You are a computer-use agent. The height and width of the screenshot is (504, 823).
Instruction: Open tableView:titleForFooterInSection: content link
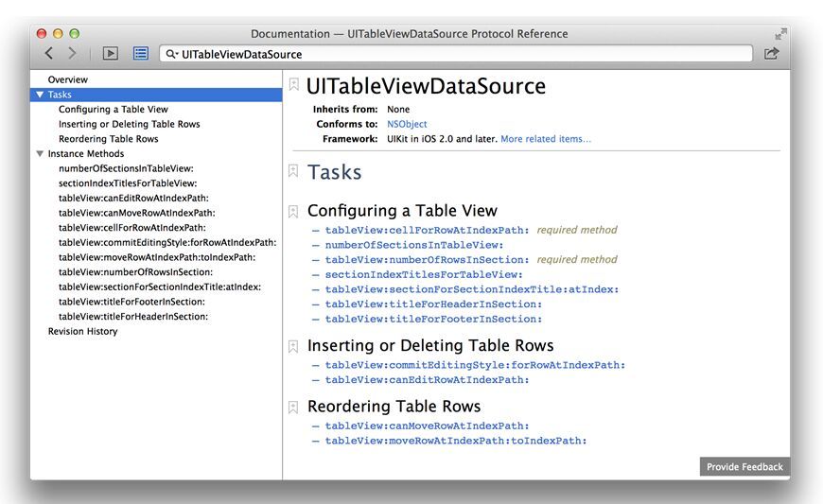433,319
